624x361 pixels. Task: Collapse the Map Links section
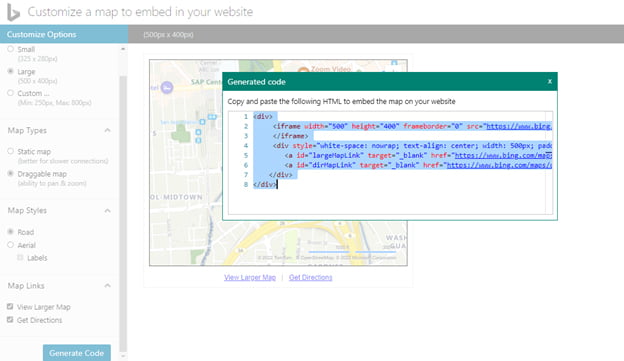(107, 286)
